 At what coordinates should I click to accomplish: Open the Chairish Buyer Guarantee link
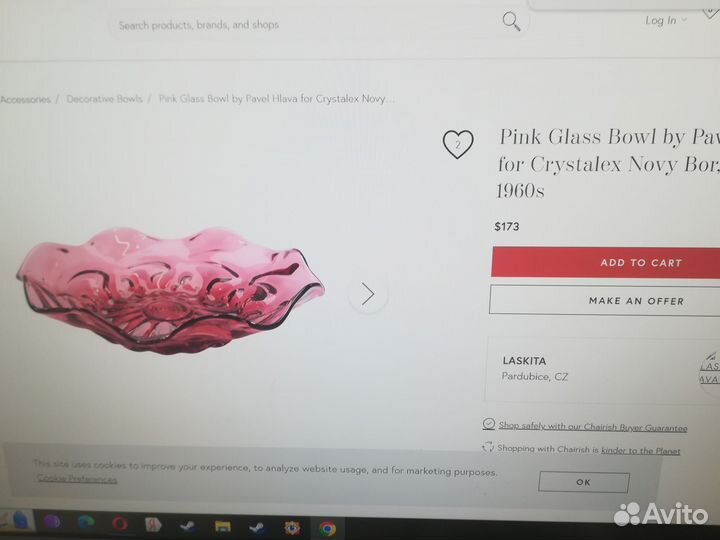(x=593, y=427)
